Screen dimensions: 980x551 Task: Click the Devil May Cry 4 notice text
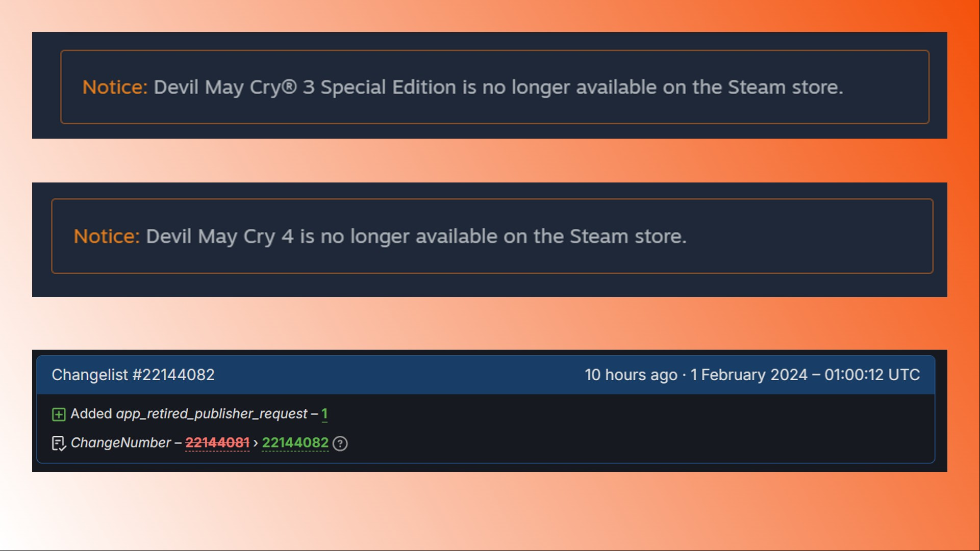pyautogui.click(x=416, y=237)
